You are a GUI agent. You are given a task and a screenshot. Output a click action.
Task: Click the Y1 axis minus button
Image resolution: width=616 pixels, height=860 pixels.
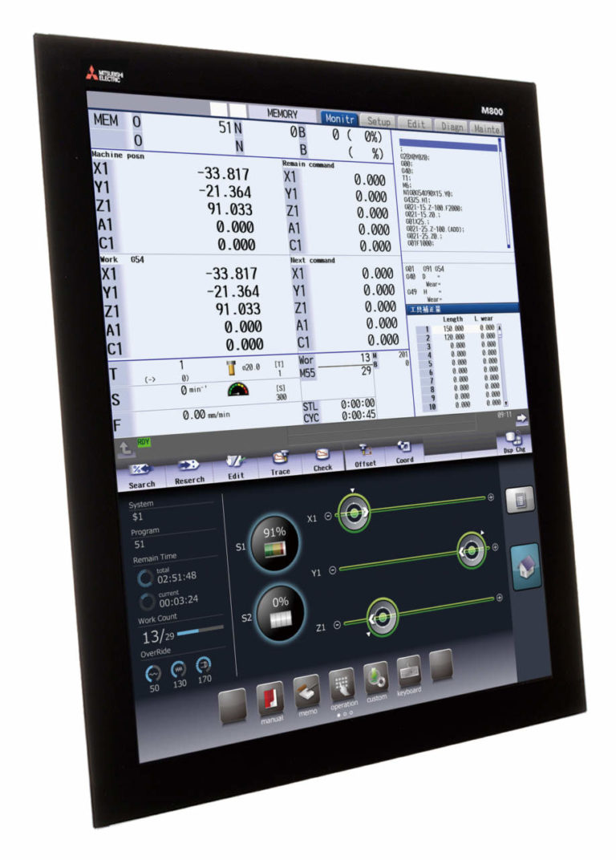332,570
